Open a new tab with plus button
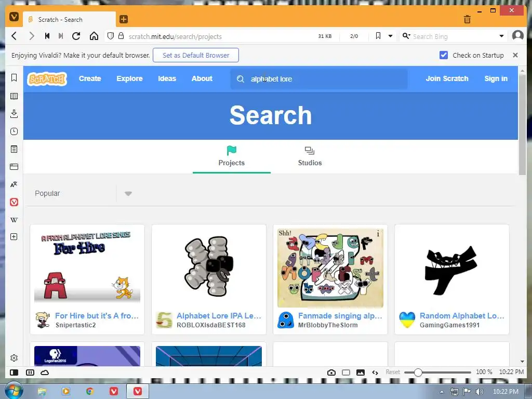Screen dimensions: 532x399 pyautogui.click(x=124, y=19)
